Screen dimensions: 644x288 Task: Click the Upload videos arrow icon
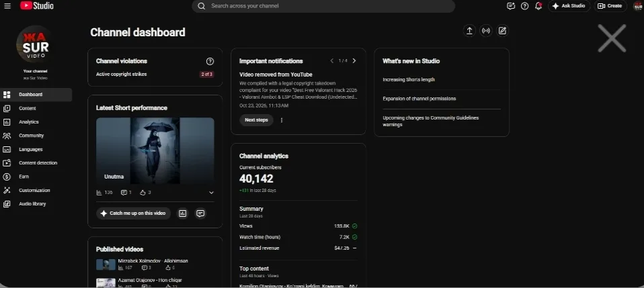click(469, 31)
